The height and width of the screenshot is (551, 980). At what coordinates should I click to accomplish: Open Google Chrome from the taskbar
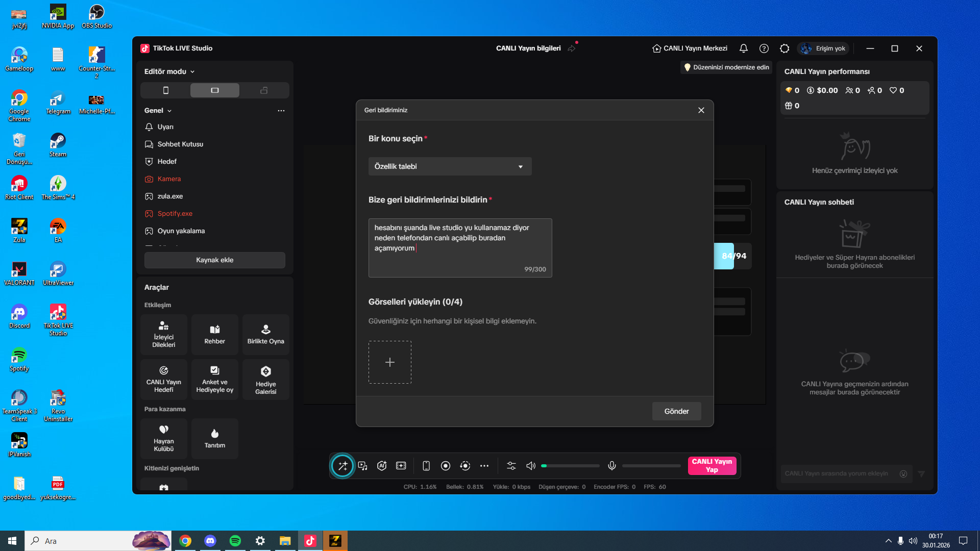coord(185,541)
